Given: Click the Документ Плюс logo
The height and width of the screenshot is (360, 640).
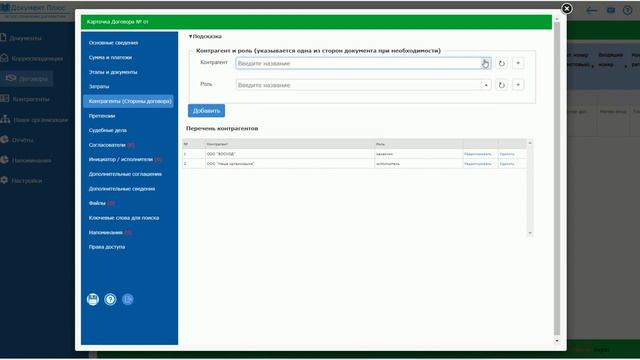Looking at the screenshot, I should 34,9.
